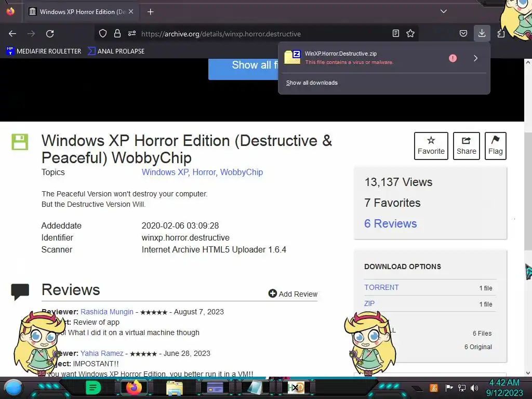Bookmark this page with the star icon
The height and width of the screenshot is (399, 532).
coord(410,33)
